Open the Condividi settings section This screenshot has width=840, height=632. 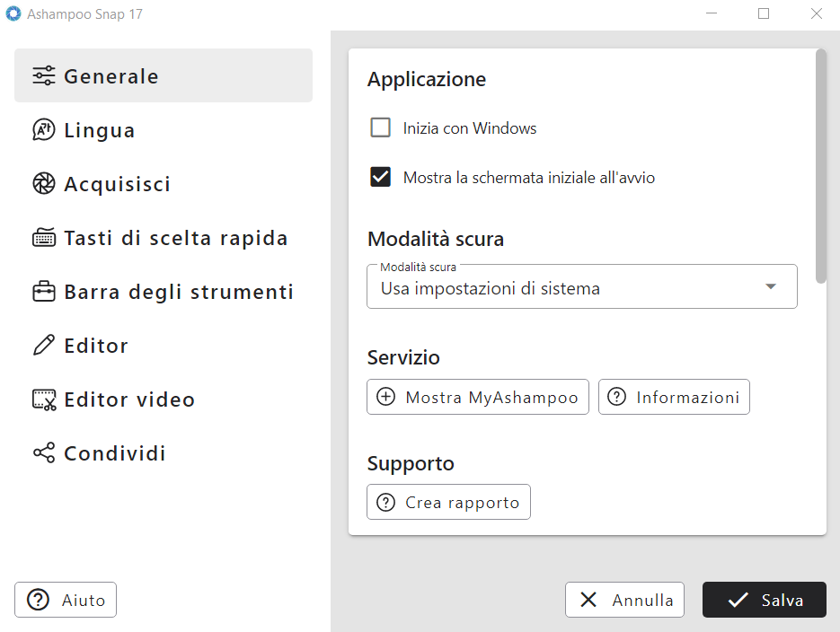click(x=164, y=452)
